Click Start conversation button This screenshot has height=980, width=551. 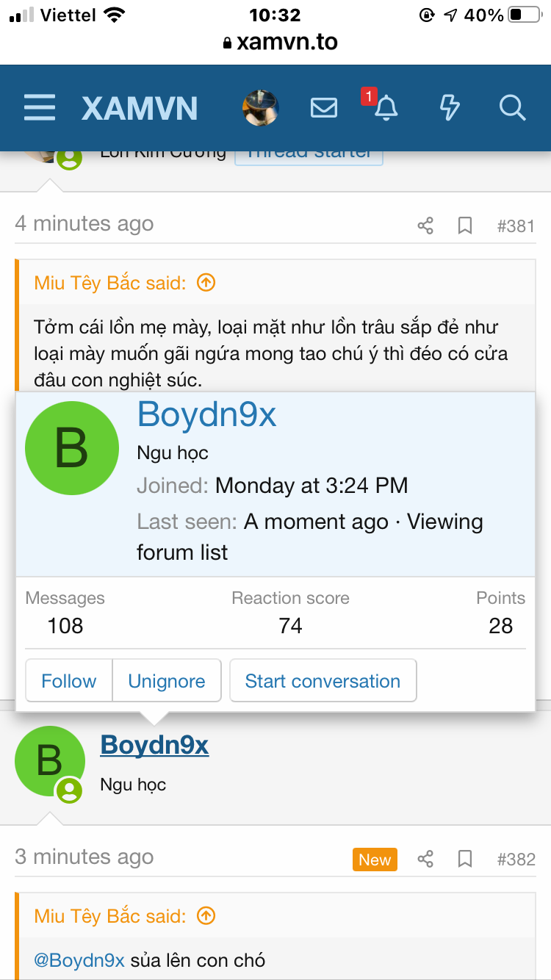click(323, 681)
